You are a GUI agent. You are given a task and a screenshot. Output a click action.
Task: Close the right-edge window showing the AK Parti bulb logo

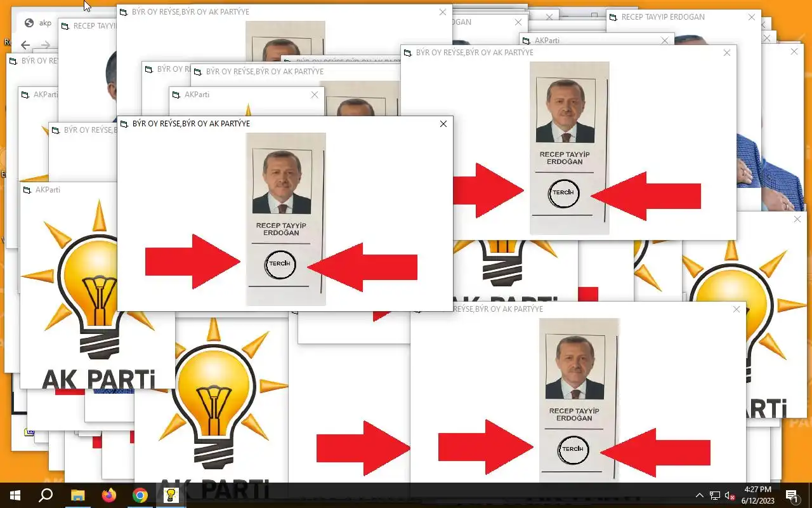click(x=797, y=219)
